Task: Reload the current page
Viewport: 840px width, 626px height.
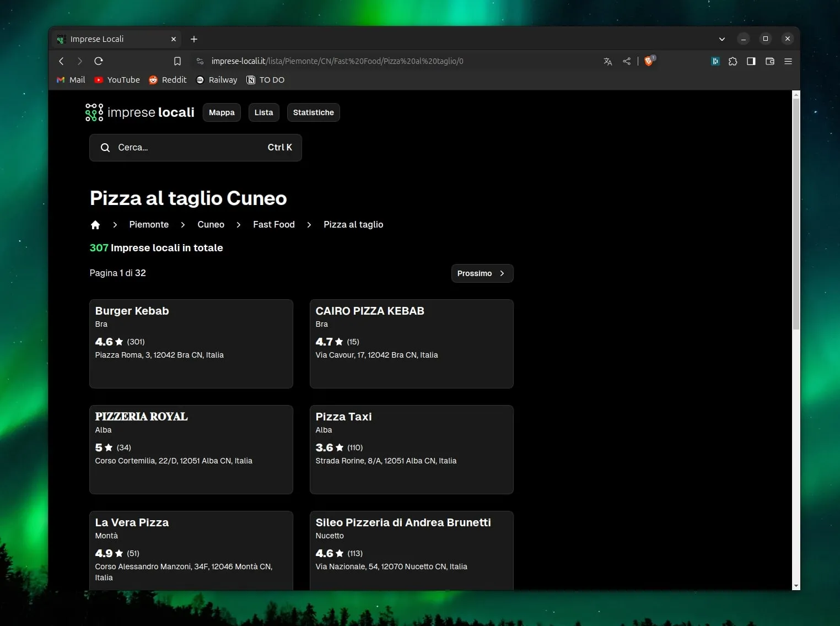Action: pyautogui.click(x=98, y=61)
